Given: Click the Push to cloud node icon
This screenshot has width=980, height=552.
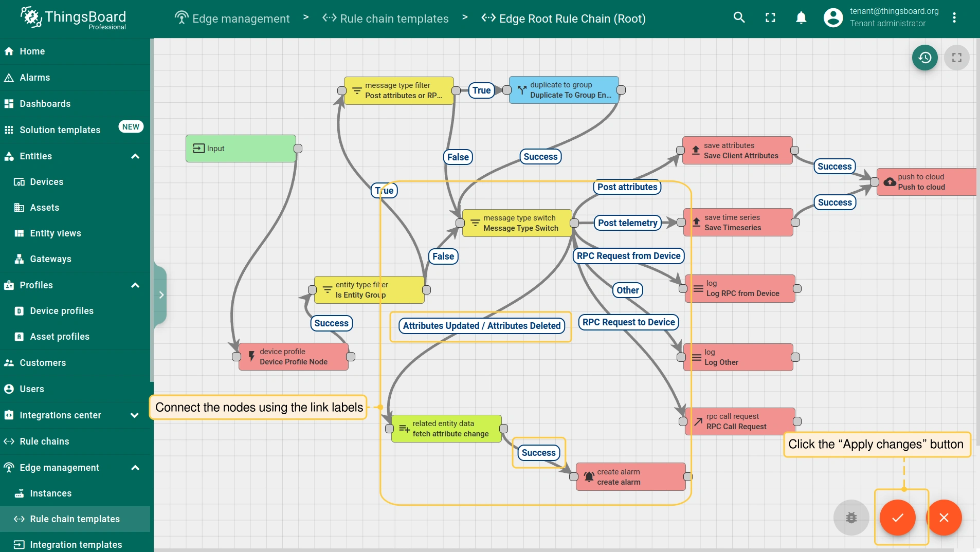Looking at the screenshot, I should [890, 182].
